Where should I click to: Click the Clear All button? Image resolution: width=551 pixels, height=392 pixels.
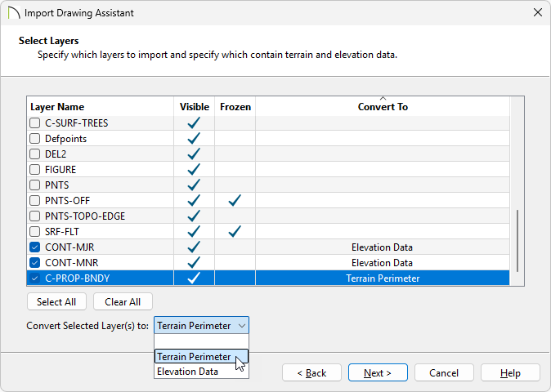tap(123, 302)
